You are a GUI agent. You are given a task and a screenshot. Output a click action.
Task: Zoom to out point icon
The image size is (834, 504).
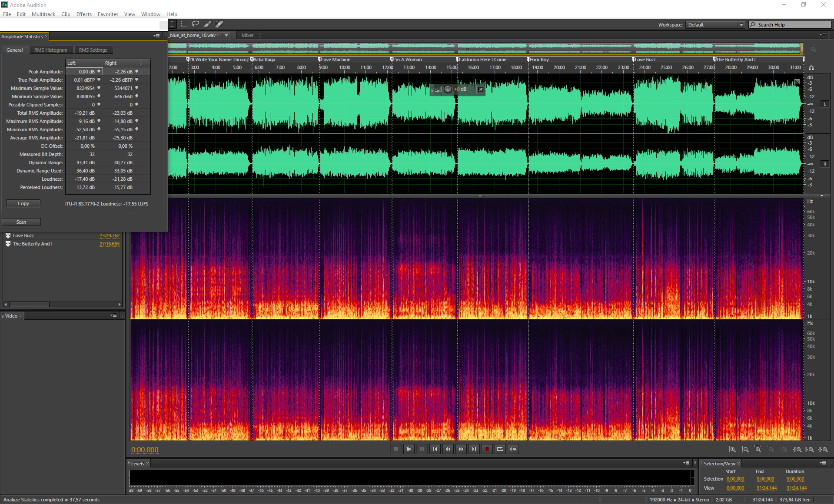(x=810, y=450)
